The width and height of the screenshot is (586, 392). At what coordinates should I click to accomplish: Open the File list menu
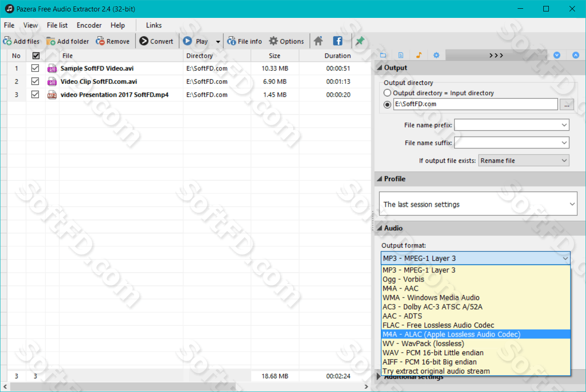tap(57, 25)
